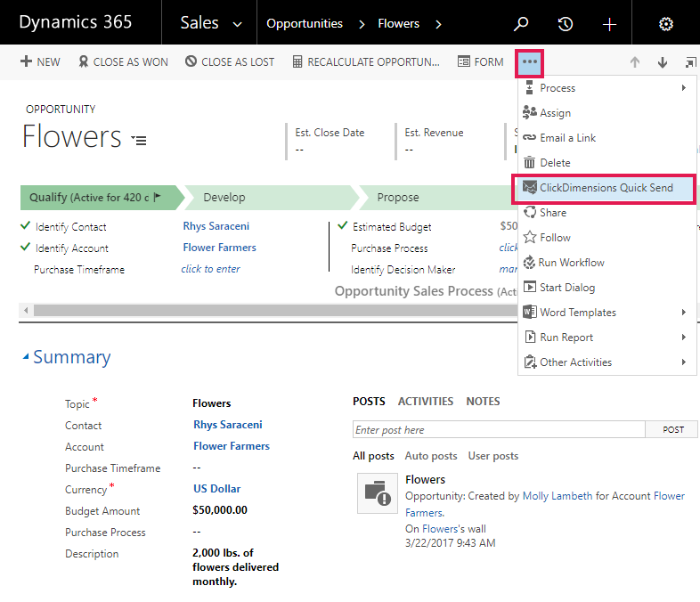Select ClickDimensions Quick Send
Screen dimensions: 700x602
click(604, 188)
